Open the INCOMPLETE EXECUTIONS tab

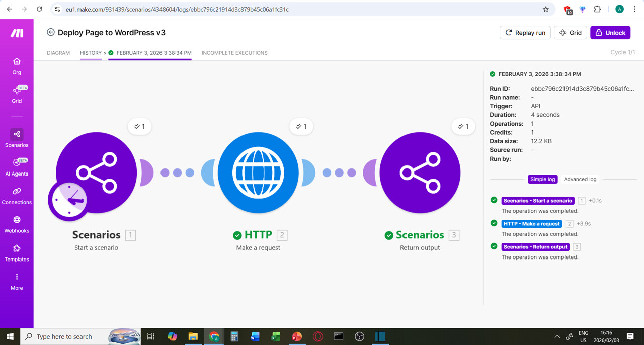click(x=234, y=53)
